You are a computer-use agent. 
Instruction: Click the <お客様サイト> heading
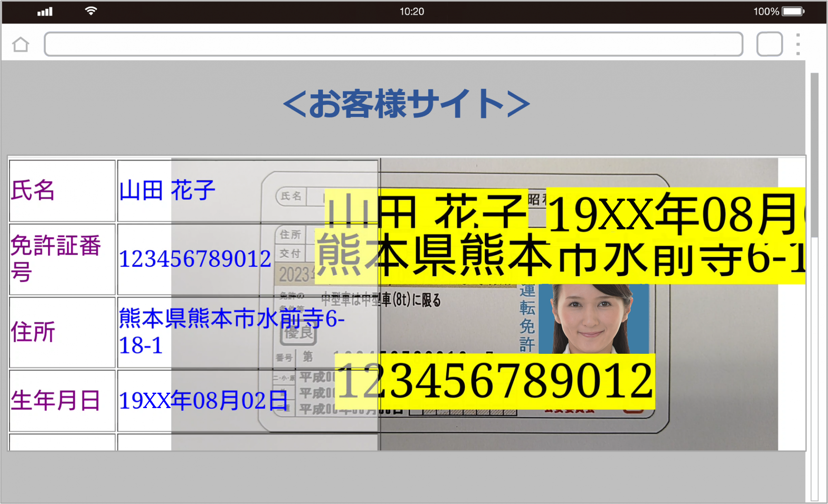406,103
